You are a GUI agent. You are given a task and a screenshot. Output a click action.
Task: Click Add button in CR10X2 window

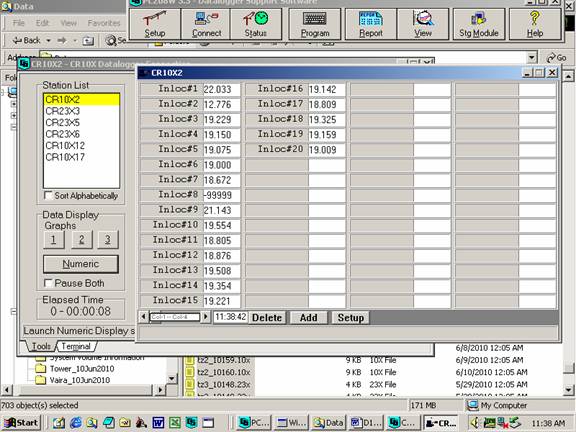309,318
